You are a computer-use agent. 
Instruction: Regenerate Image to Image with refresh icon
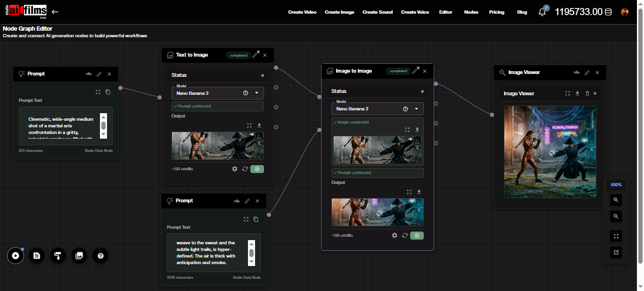(405, 235)
